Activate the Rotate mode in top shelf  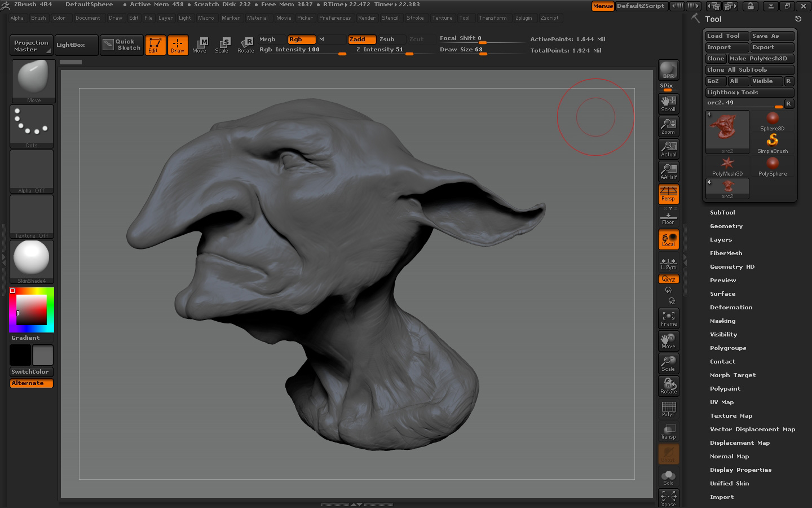(x=246, y=45)
